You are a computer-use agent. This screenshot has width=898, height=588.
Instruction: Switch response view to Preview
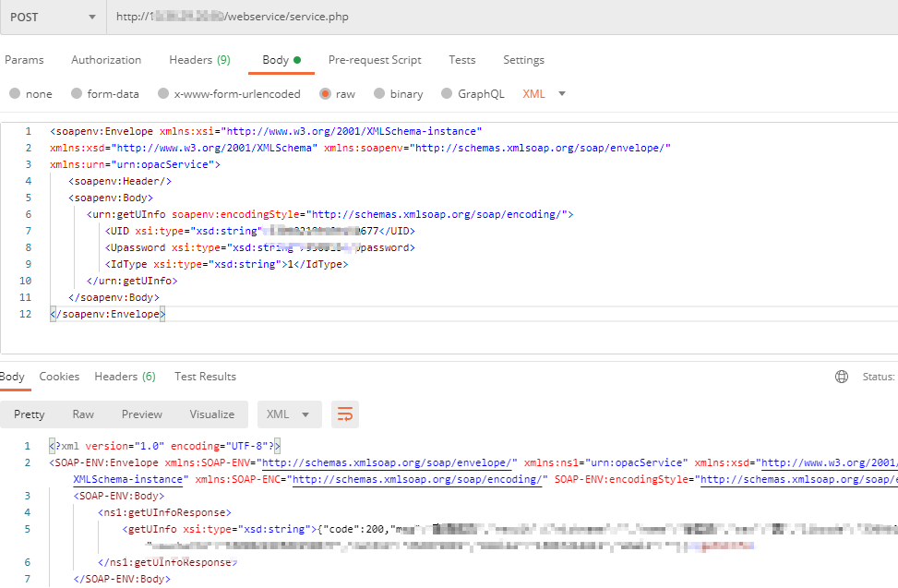[x=141, y=414]
